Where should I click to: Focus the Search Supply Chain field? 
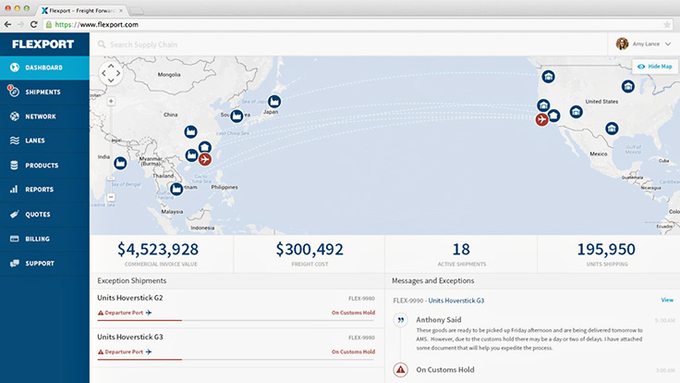347,44
